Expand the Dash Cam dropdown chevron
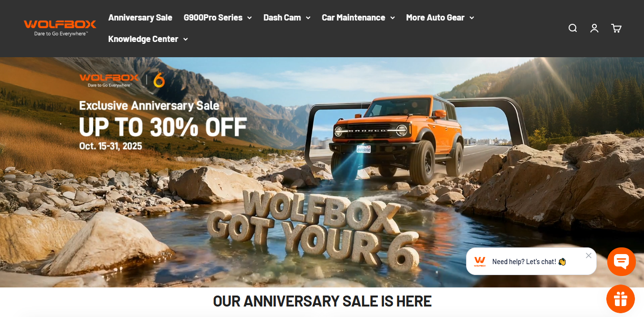Viewport: 644px width, 317px height. tap(308, 18)
